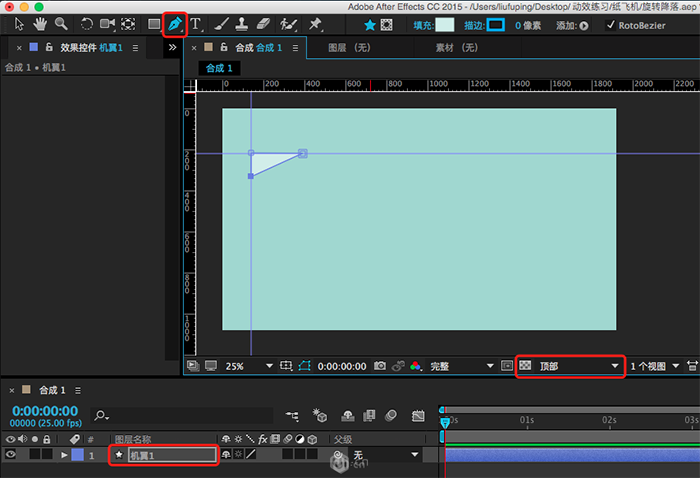Toggle the motion blur enable icon
This screenshot has width=700, height=478.
(x=391, y=416)
